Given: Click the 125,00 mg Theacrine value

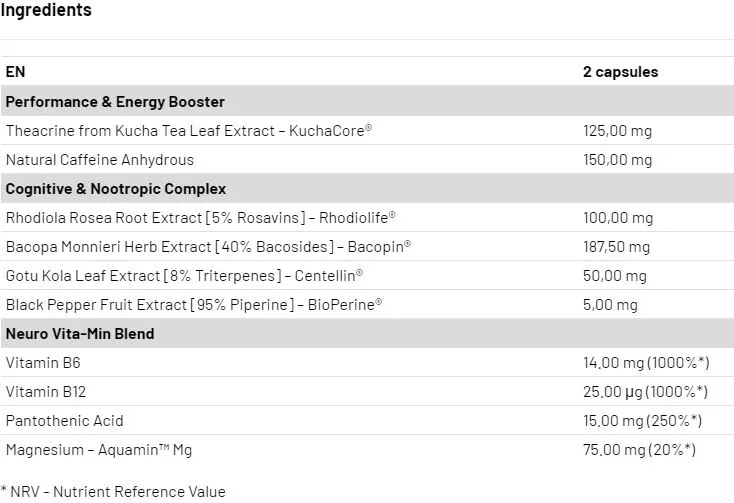Looking at the screenshot, I should pyautogui.click(x=617, y=131).
